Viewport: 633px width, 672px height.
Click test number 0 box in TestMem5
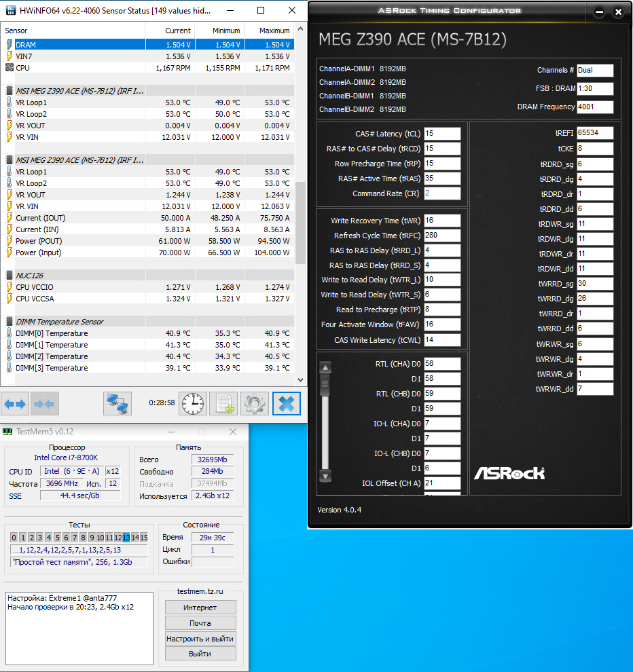click(x=14, y=538)
